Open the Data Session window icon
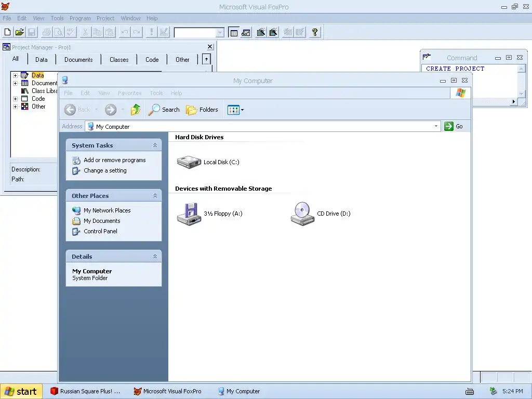The width and height of the screenshot is (532, 399). tap(246, 32)
